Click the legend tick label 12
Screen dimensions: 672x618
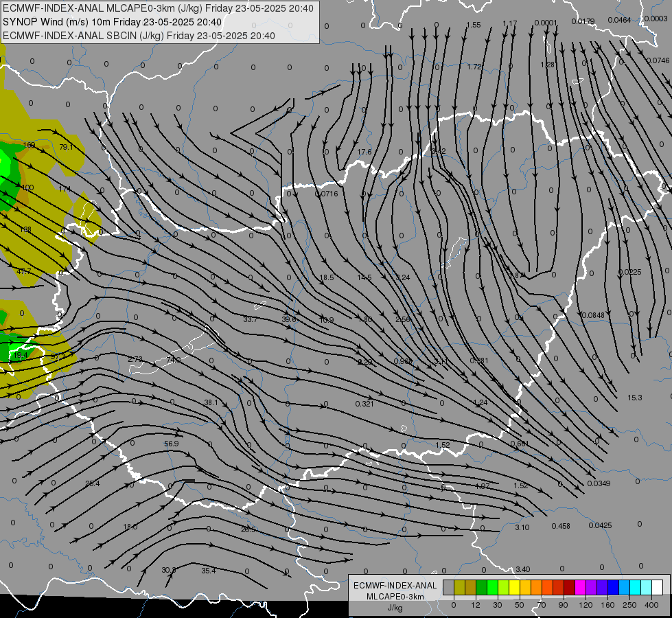click(476, 605)
